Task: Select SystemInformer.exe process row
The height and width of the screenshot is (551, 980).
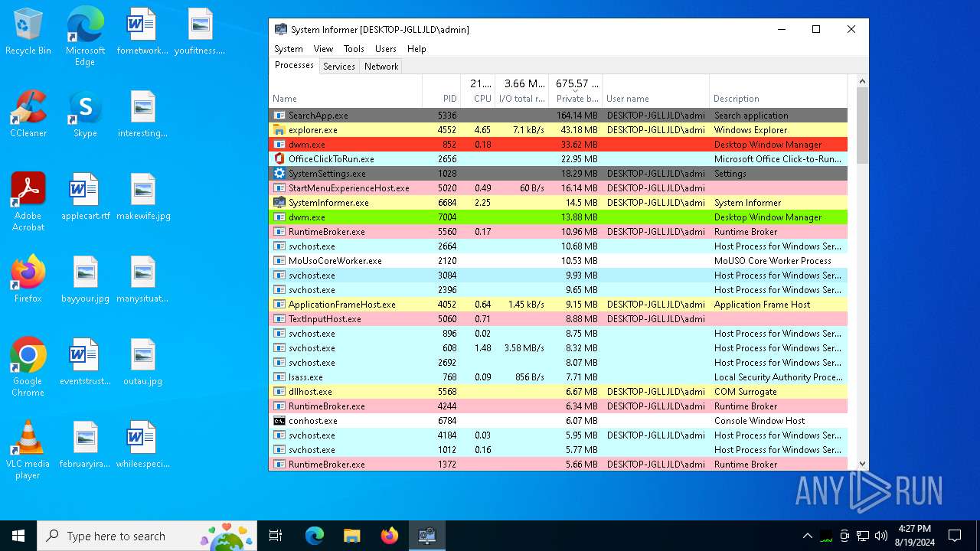Action: [x=558, y=203]
